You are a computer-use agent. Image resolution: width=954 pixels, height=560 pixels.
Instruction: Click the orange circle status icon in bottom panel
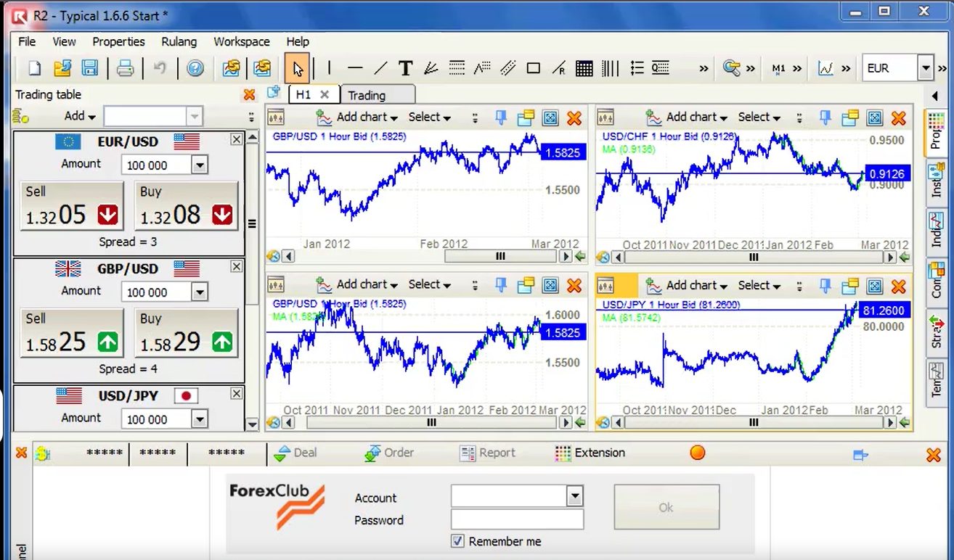(x=697, y=453)
